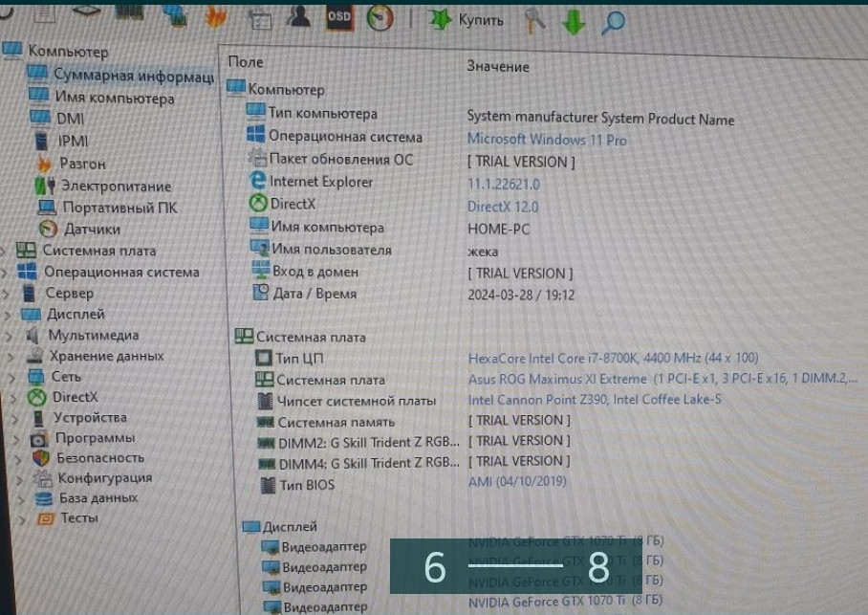Click the Microsoft Windows 11 Pro link
The image size is (868, 615).
(x=547, y=140)
